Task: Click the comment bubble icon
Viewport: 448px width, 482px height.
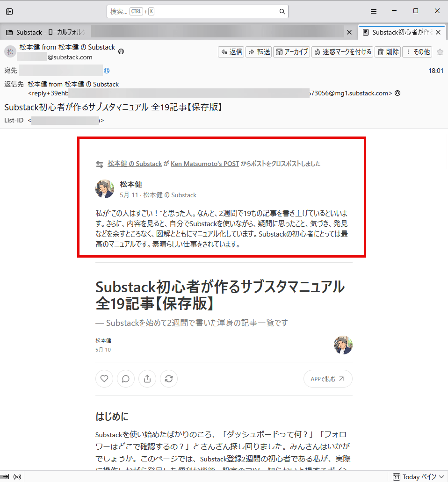Action: click(x=126, y=379)
